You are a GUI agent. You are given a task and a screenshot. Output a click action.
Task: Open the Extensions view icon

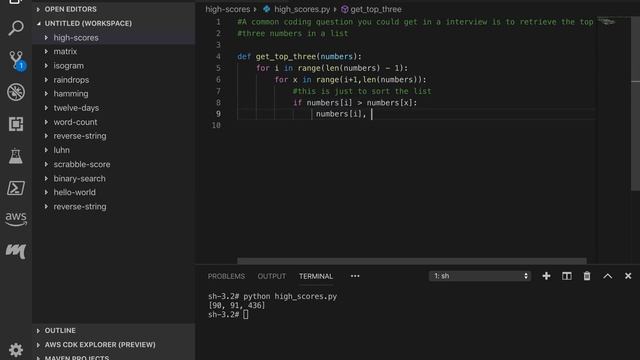click(16, 124)
